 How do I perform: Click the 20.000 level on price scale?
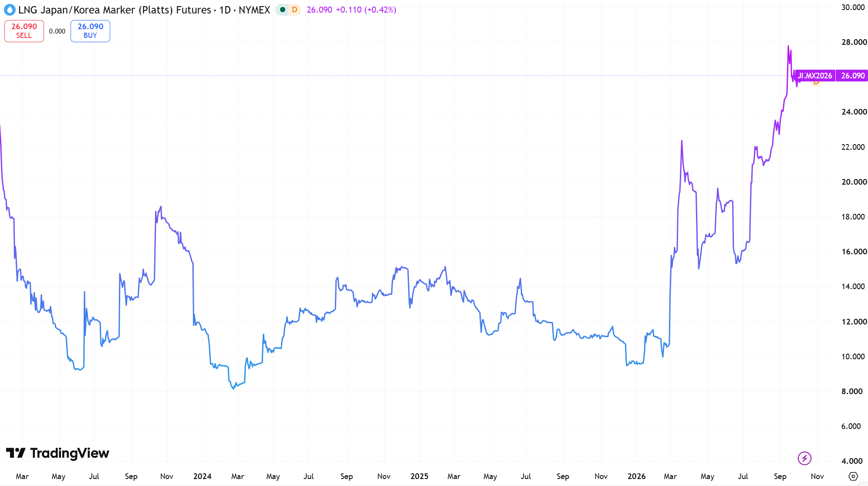(x=854, y=182)
